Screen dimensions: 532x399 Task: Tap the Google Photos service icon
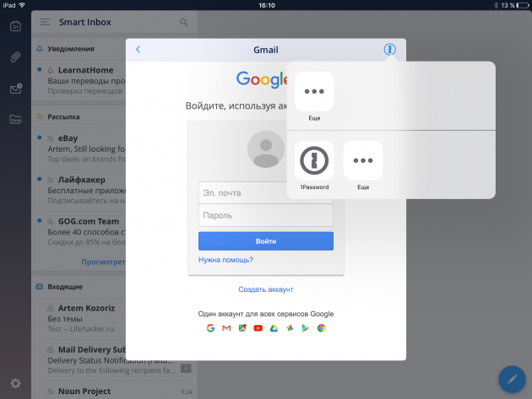click(x=290, y=328)
